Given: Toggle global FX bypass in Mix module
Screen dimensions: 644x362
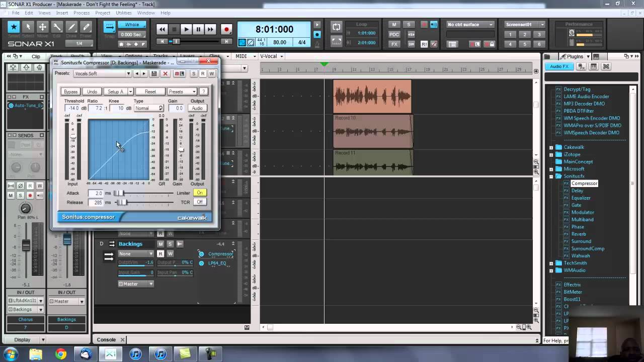Looking at the screenshot, I should click(x=394, y=44).
